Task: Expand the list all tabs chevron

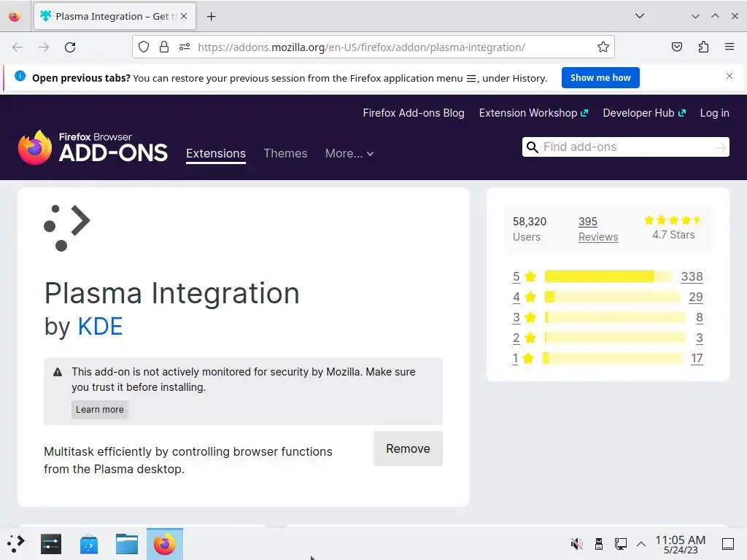Action: coord(639,16)
